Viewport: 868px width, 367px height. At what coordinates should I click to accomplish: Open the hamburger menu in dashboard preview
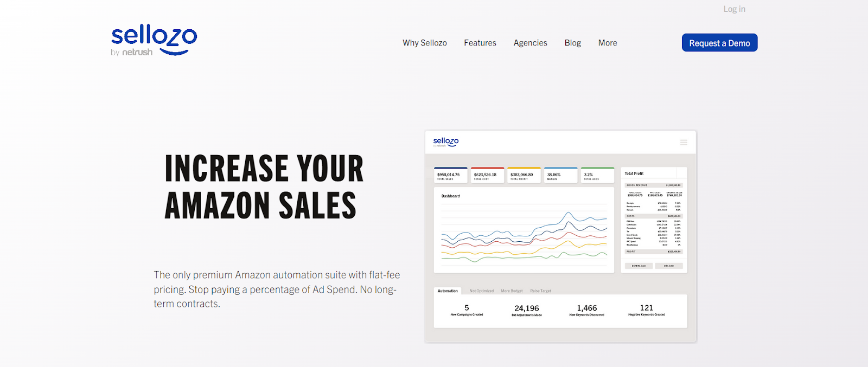point(684,143)
